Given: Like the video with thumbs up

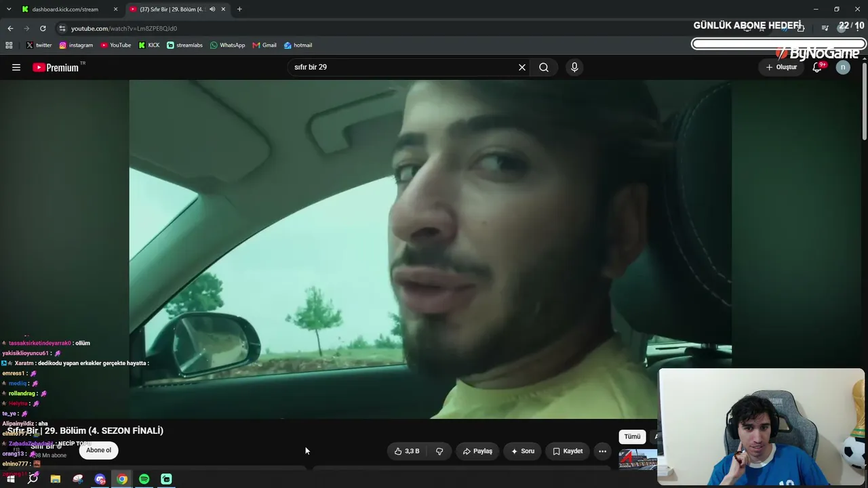Looking at the screenshot, I should point(407,451).
